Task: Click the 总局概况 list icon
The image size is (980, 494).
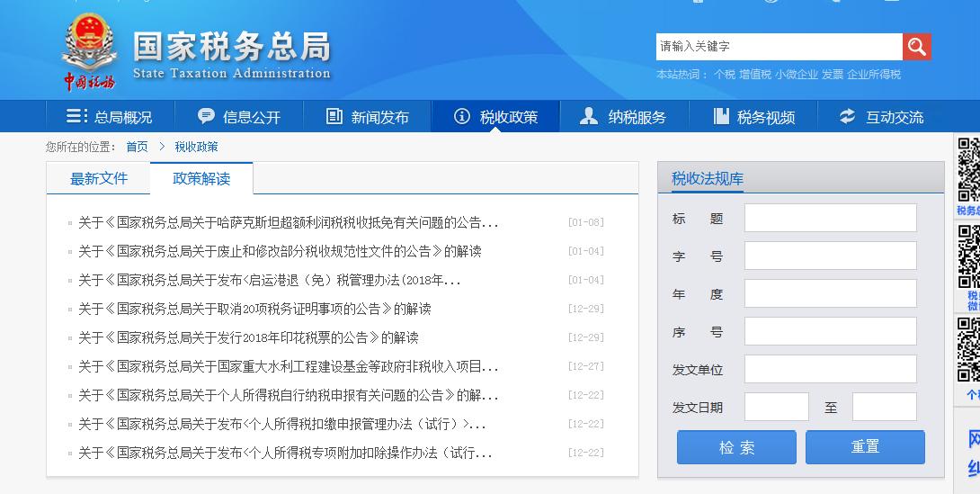Action: tap(77, 116)
